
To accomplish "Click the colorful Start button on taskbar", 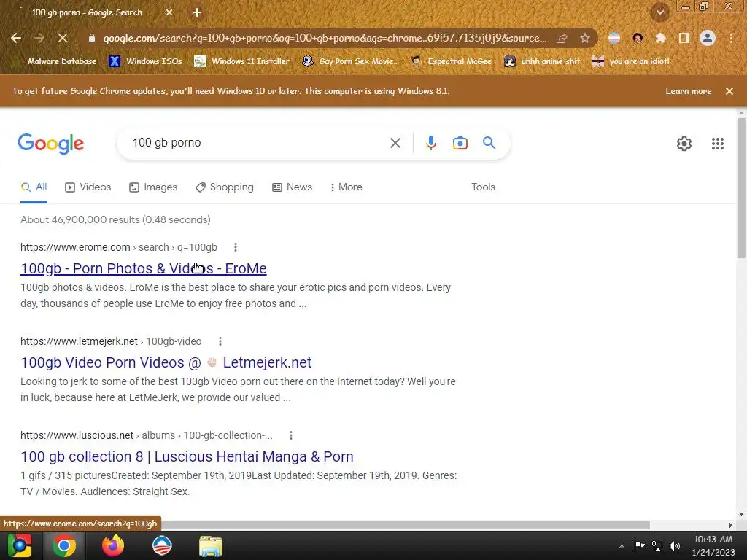I will 20,545.
